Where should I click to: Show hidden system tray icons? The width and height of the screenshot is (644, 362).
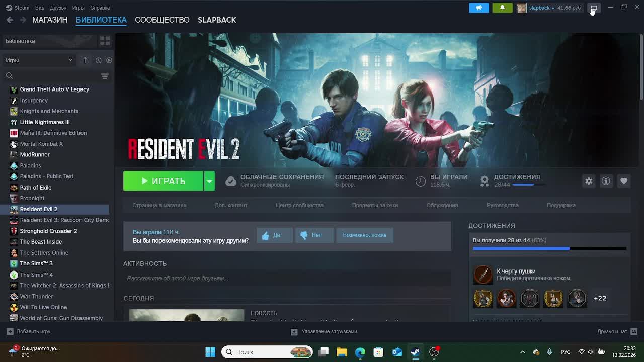tap(523, 352)
